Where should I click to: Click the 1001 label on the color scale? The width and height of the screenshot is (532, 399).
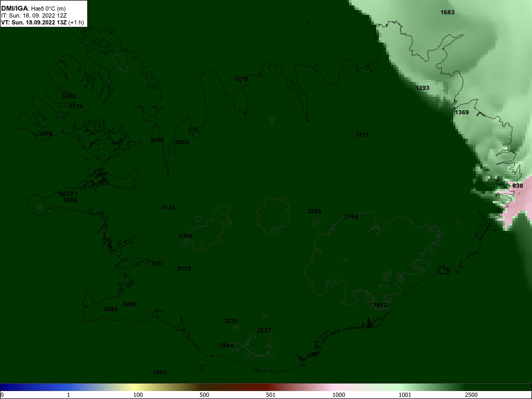(405, 395)
